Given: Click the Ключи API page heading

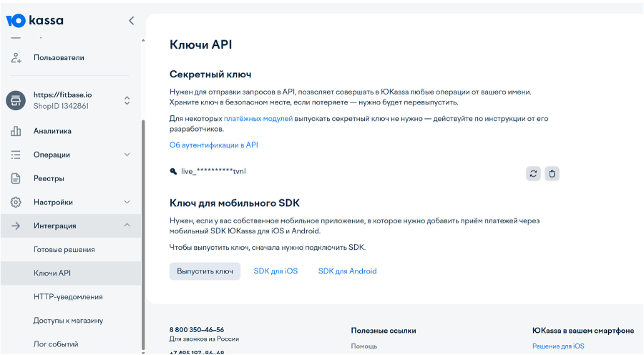Looking at the screenshot, I should 201,44.
